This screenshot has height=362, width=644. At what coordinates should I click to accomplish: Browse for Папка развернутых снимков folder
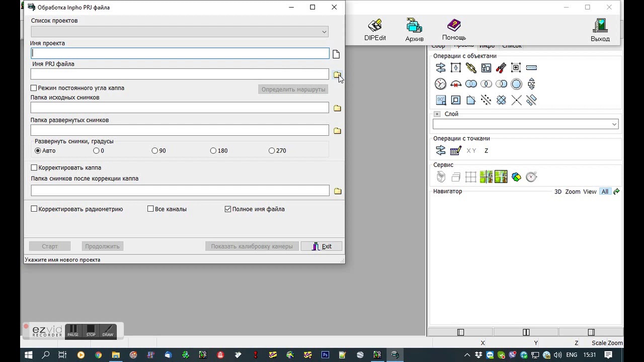pyautogui.click(x=337, y=131)
